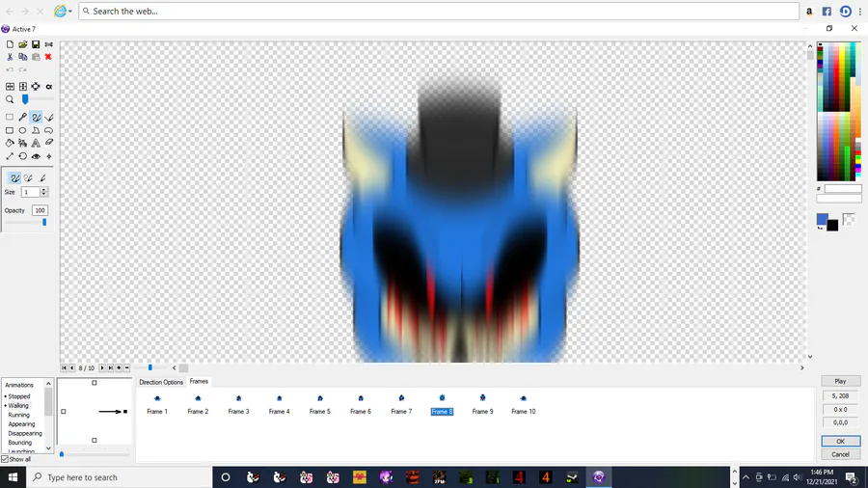Viewport: 868px width, 488px height.
Task: Select the Brush tool
Action: [x=36, y=118]
